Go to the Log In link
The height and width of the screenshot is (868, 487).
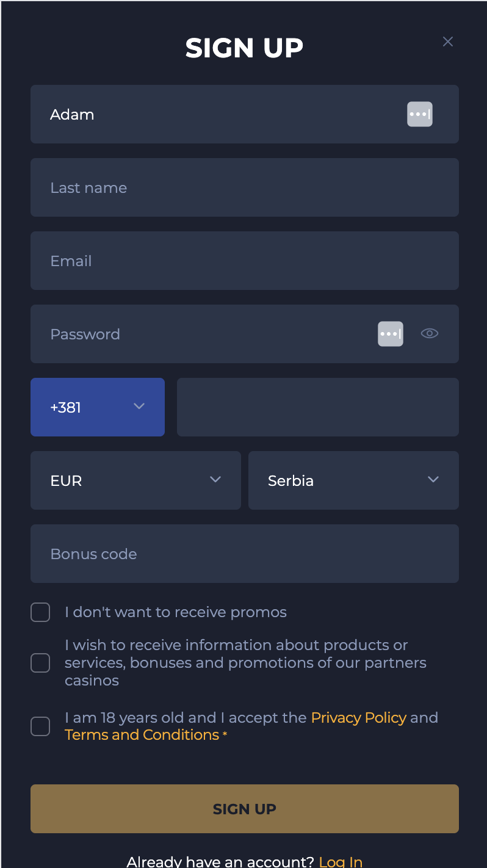[341, 862]
